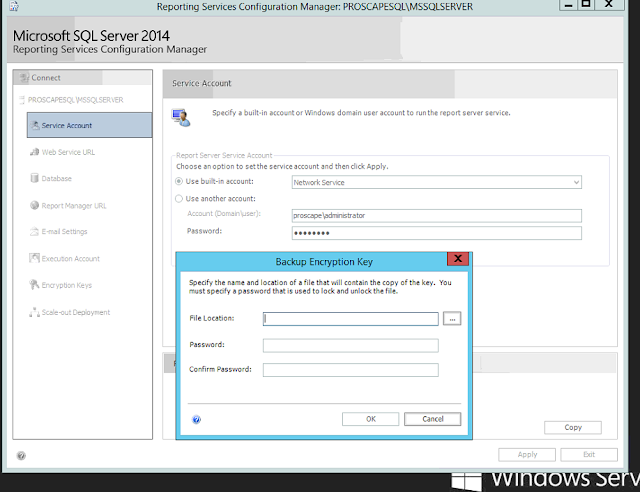Select the Database cylinder icon
Screen dimensions: 640x492
(34, 178)
